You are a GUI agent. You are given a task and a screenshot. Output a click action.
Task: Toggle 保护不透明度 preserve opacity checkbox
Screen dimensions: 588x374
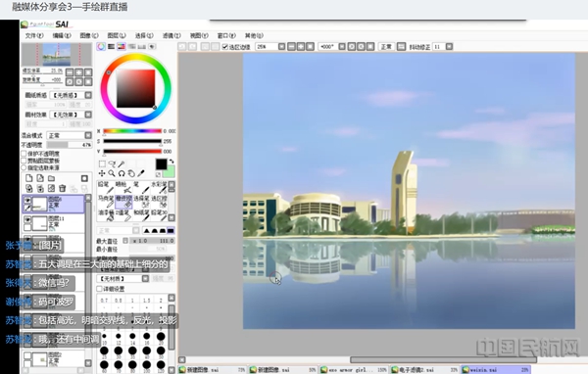24,154
